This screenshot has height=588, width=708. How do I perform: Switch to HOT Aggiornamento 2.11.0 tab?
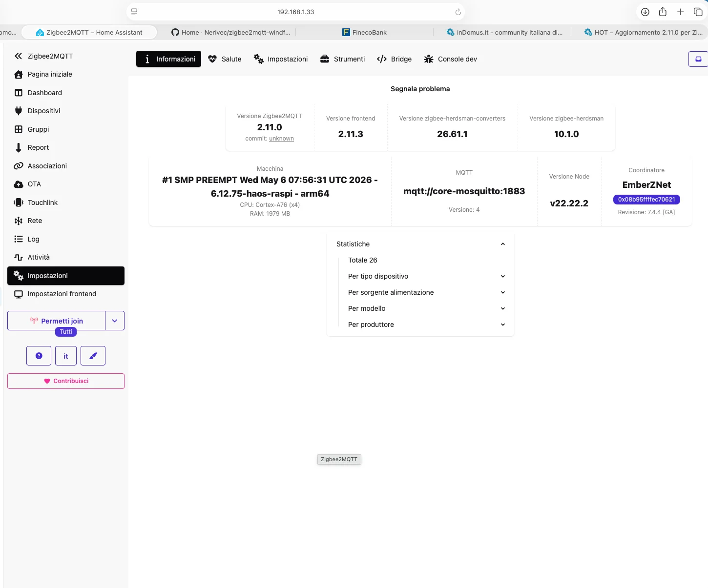point(643,32)
